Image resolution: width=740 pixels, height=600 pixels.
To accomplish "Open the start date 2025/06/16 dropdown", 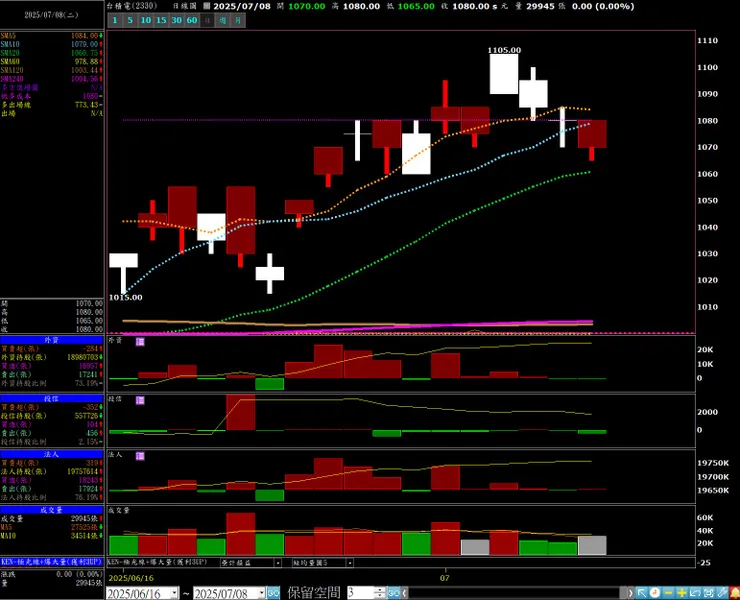I will [x=174, y=593].
